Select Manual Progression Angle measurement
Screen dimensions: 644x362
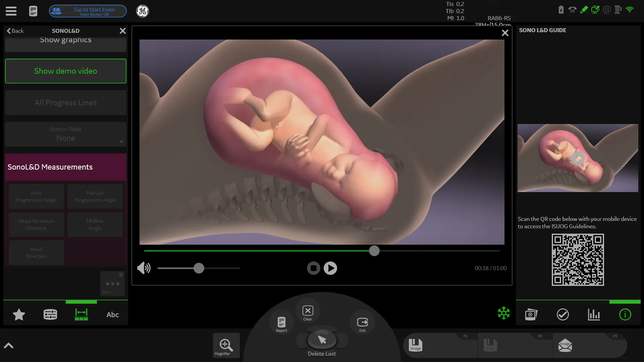point(95,196)
